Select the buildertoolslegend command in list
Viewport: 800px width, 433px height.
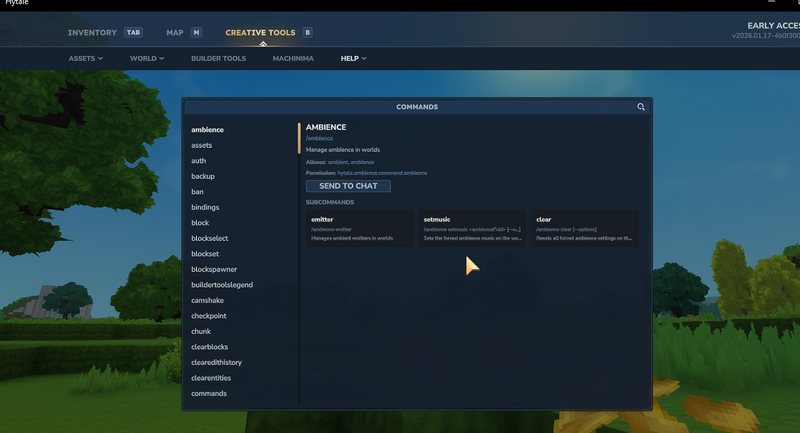point(222,285)
